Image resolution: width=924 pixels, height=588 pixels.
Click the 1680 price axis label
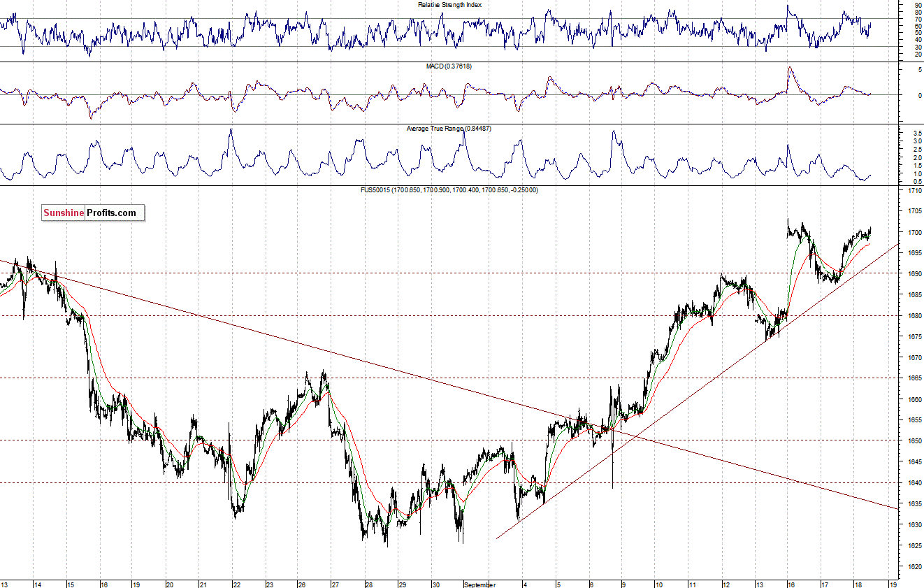[x=915, y=316]
